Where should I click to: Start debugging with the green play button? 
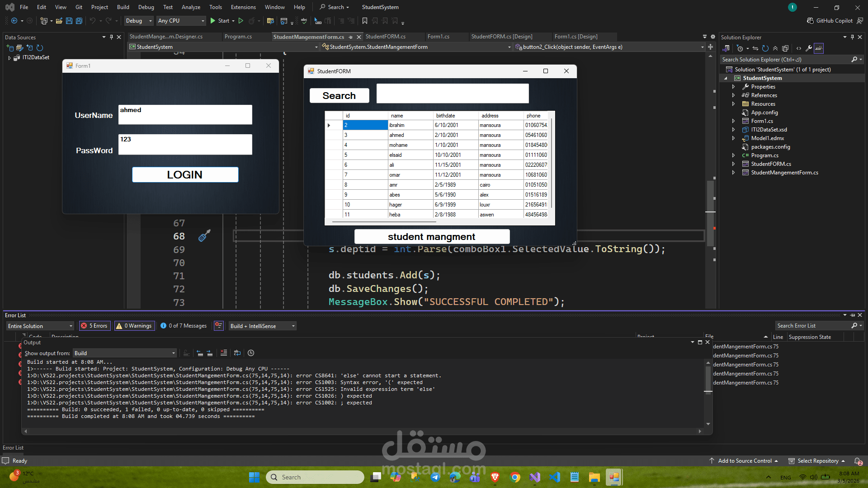click(212, 21)
